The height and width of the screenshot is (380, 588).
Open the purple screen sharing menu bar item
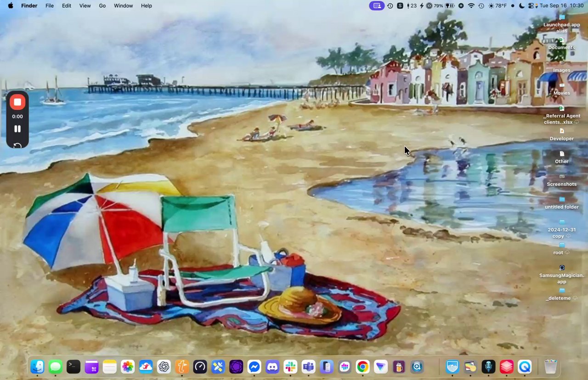point(377,6)
